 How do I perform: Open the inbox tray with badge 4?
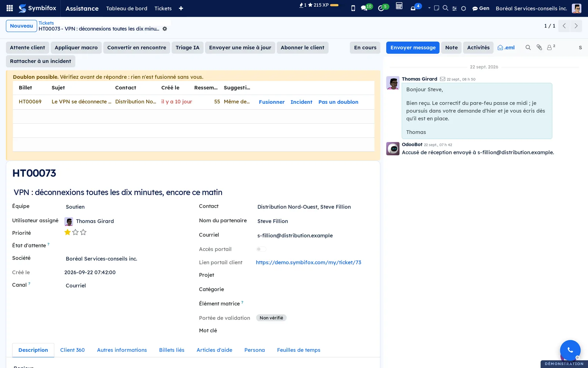(416, 7)
